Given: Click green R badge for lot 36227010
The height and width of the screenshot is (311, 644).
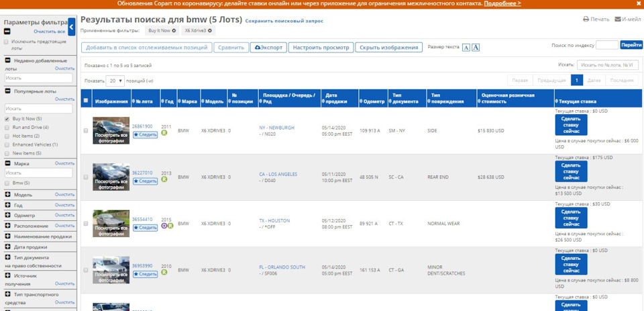Looking at the screenshot, I should point(164,179).
